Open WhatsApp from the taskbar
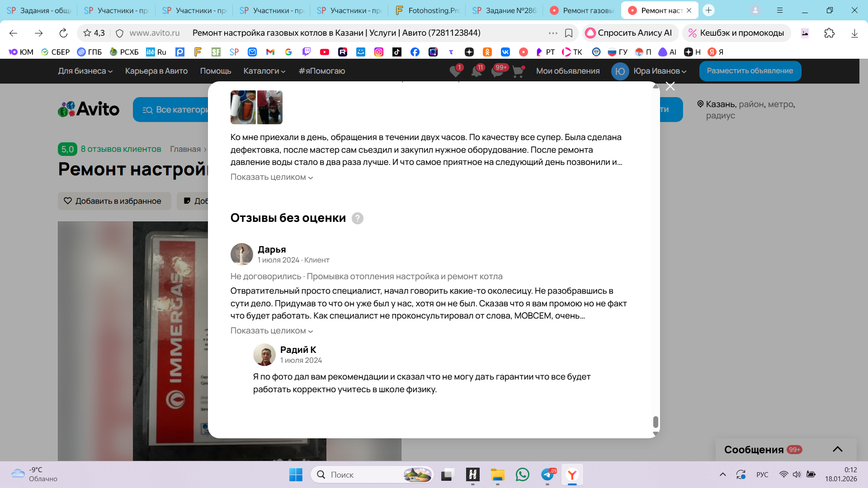868x488 pixels. 522,474
